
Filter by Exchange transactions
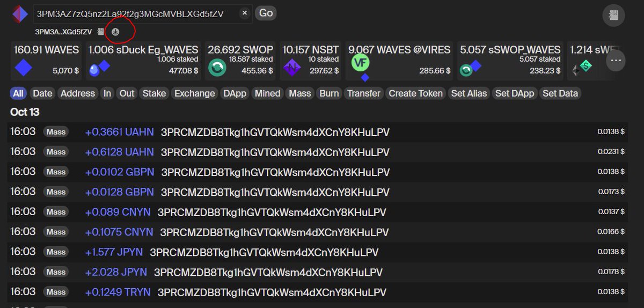(194, 93)
